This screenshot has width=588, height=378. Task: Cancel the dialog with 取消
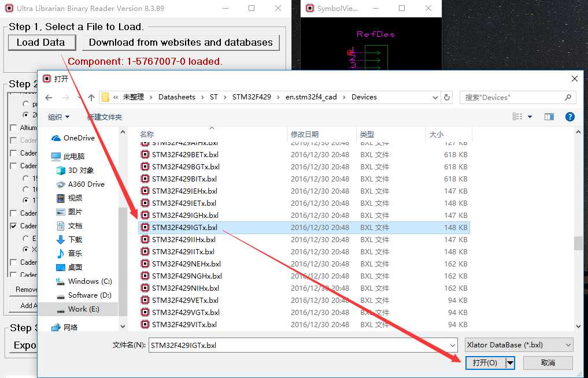pyautogui.click(x=548, y=362)
